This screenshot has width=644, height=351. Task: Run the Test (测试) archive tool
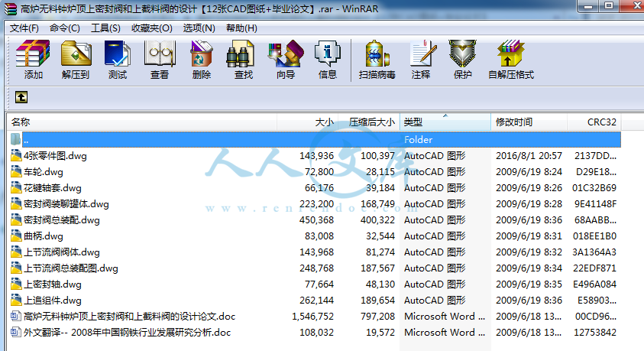[x=118, y=54]
